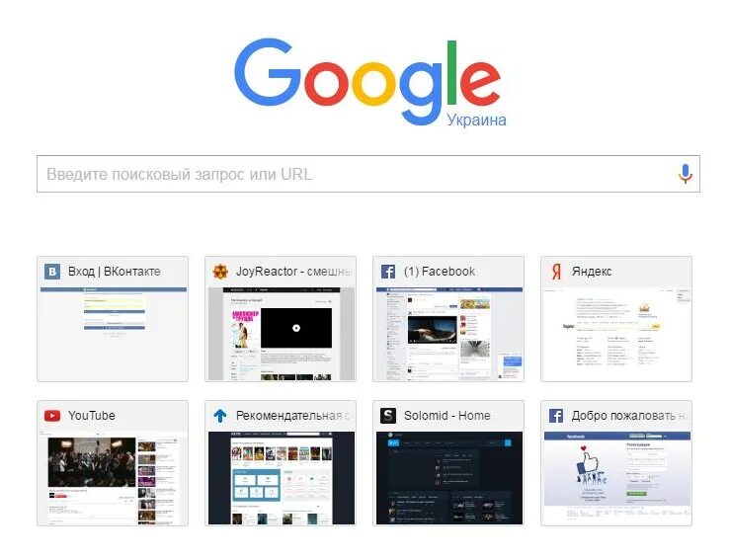Open the Яндекс page preview thumbnail
Screen dimensions: 730x560
click(x=616, y=334)
